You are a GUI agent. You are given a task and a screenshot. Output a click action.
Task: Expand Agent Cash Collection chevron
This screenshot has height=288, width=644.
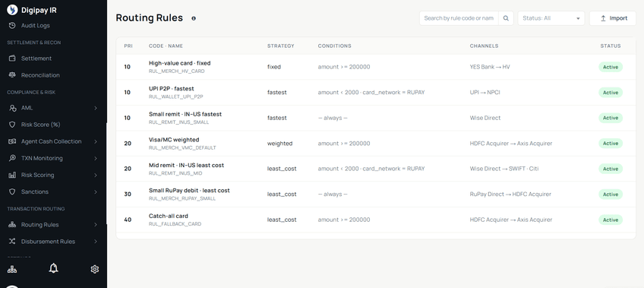(96, 141)
